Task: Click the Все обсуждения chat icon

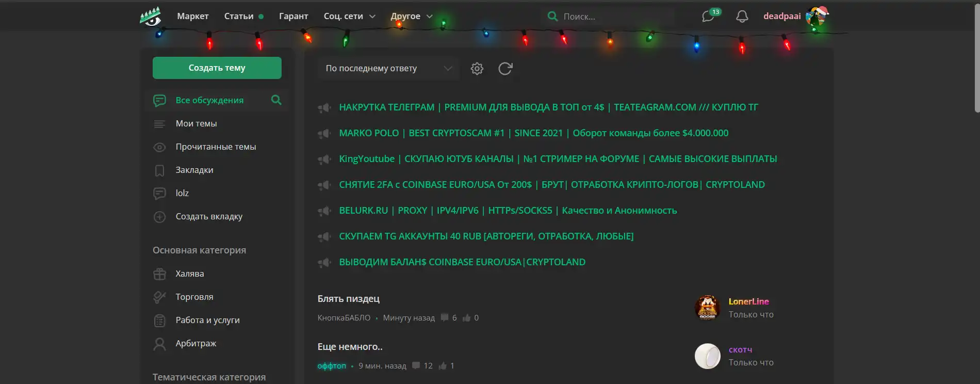Action: [x=160, y=100]
